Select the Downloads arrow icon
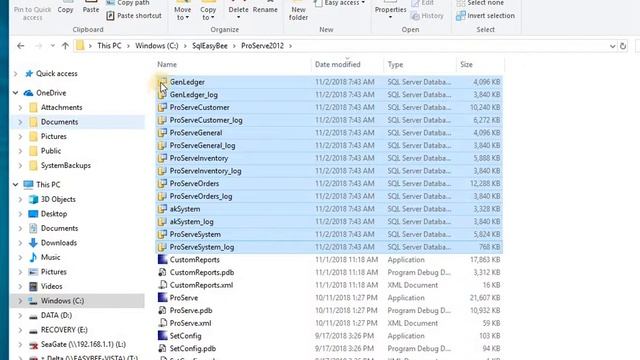The width and height of the screenshot is (640, 360). pyautogui.click(x=33, y=243)
